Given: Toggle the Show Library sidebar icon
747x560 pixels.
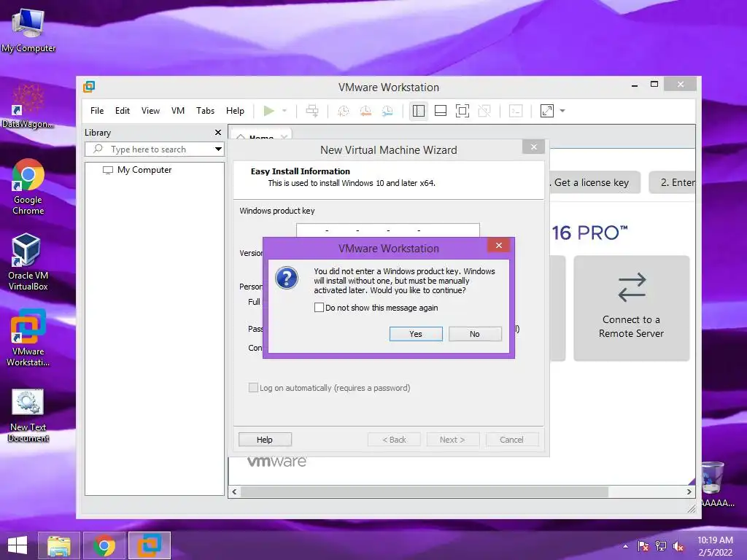Looking at the screenshot, I should 418,111.
